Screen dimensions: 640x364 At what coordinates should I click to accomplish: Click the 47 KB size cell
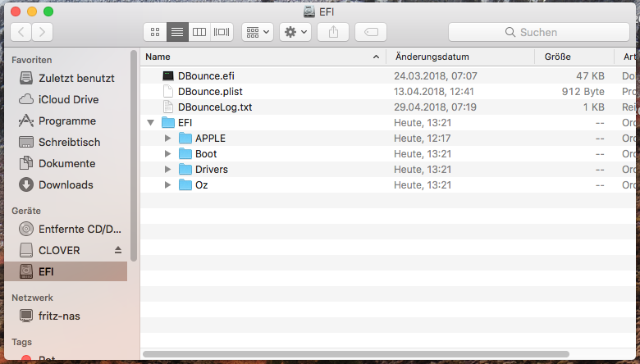(x=590, y=75)
